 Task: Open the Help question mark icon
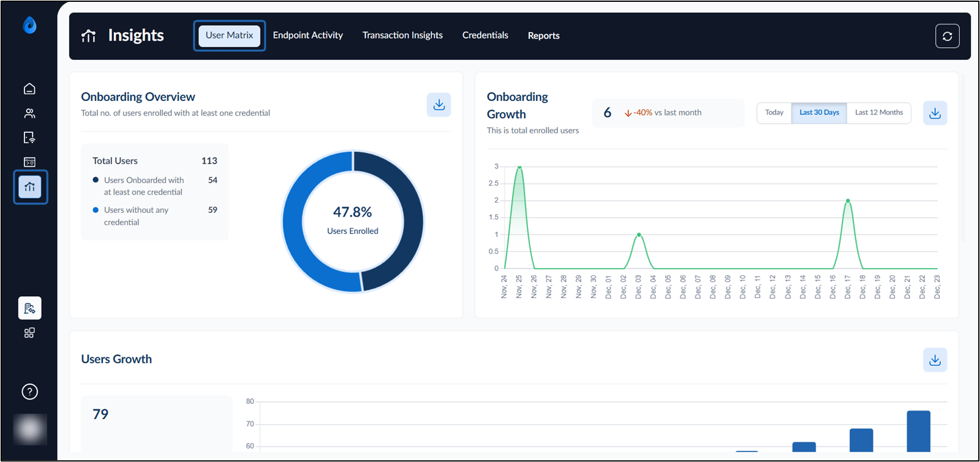pos(29,392)
